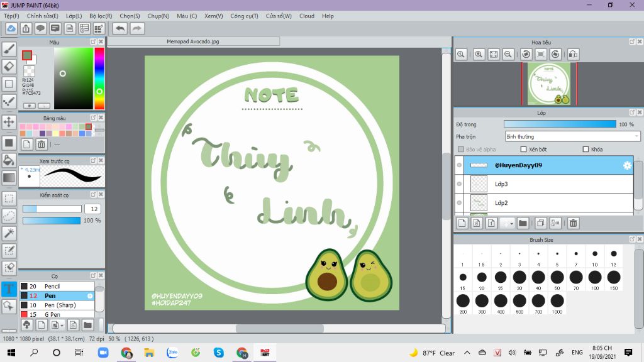
Task: Select the Bucket fill tool
Action: point(9,160)
